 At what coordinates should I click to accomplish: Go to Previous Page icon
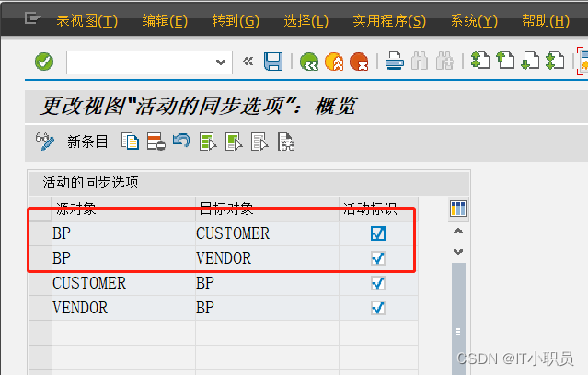click(x=505, y=61)
